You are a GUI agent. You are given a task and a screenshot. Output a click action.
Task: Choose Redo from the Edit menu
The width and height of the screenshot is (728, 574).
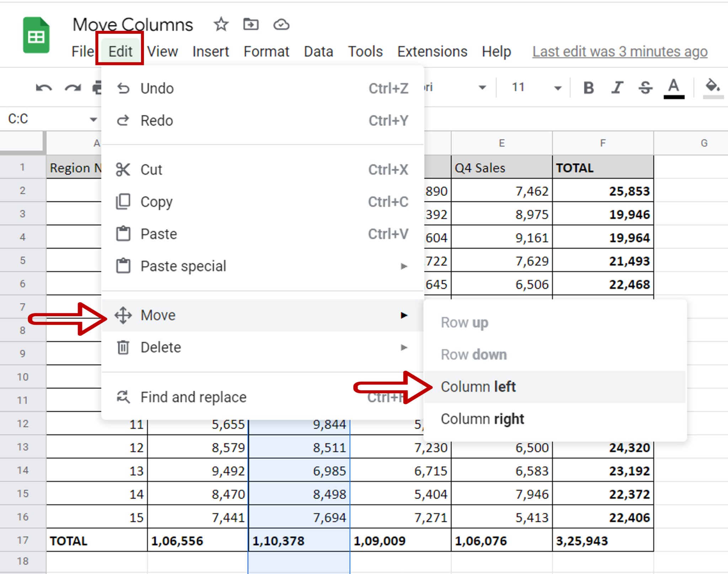(x=263, y=121)
